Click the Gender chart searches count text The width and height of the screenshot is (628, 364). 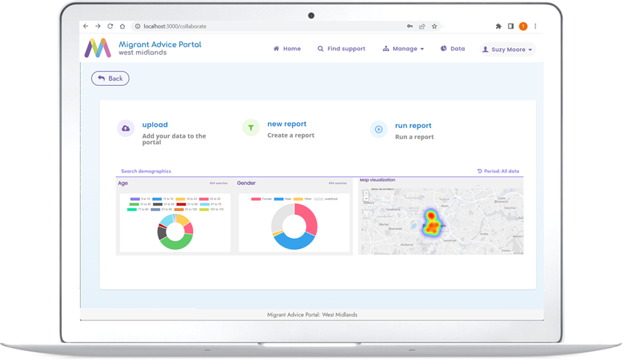tap(337, 183)
